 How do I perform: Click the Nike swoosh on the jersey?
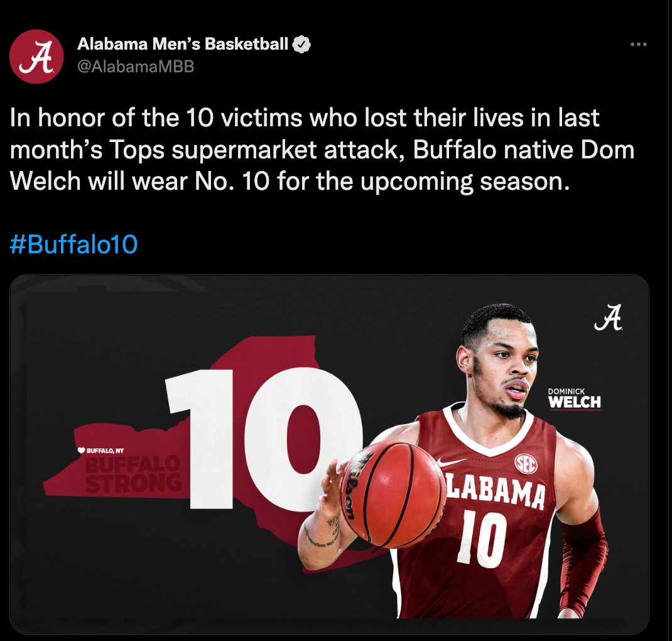coord(455,463)
